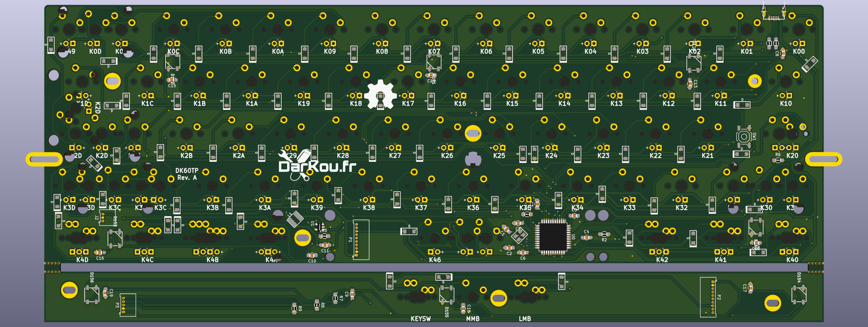
Task: Click the K10 switch label
Action: (x=786, y=103)
